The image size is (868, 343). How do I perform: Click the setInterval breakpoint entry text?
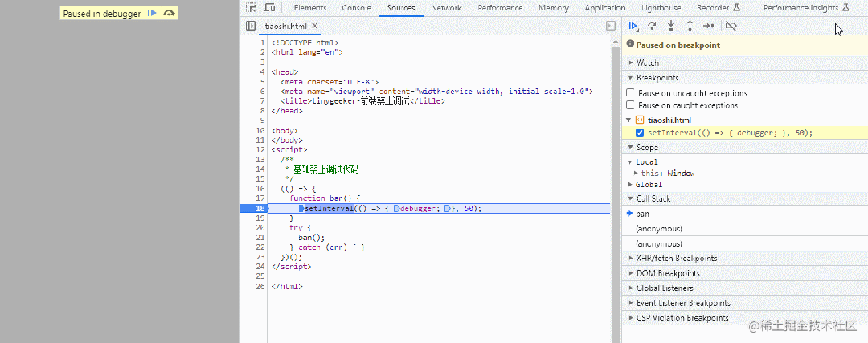(730, 133)
